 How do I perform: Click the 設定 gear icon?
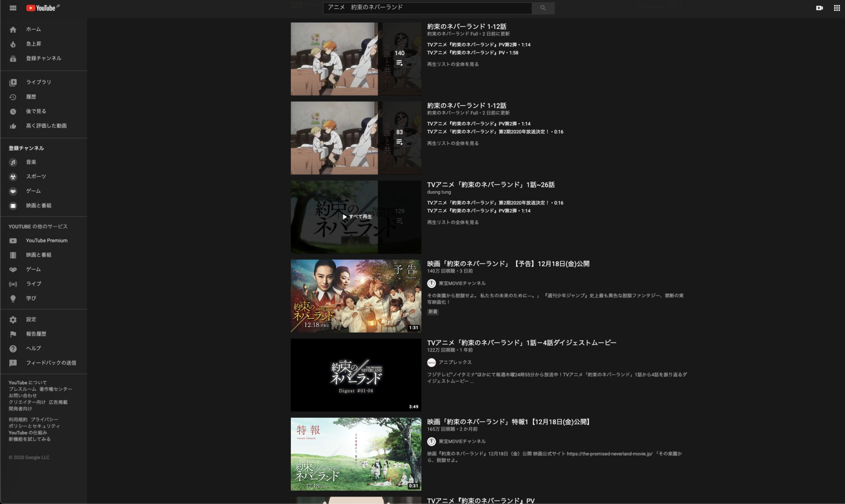point(13,320)
